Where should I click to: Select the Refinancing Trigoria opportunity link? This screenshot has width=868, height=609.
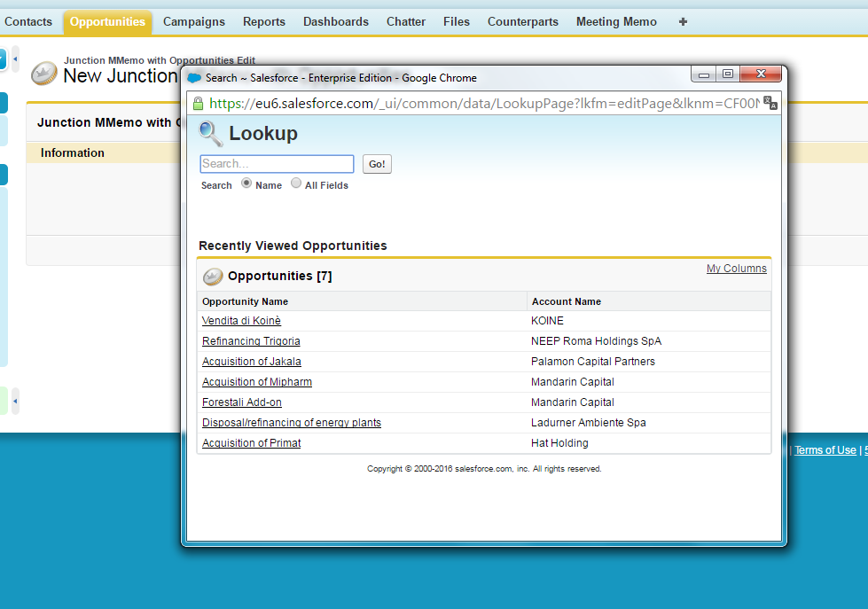(x=251, y=341)
